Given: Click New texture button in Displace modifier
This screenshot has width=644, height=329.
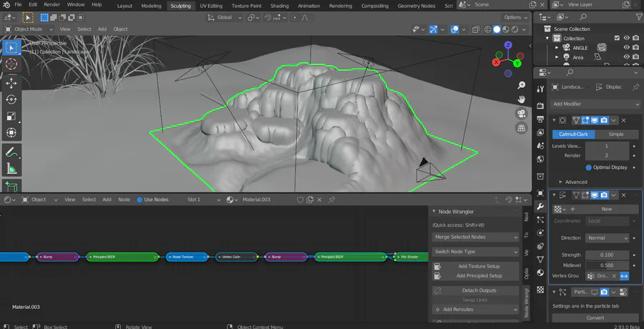Looking at the screenshot, I should click(x=607, y=209).
